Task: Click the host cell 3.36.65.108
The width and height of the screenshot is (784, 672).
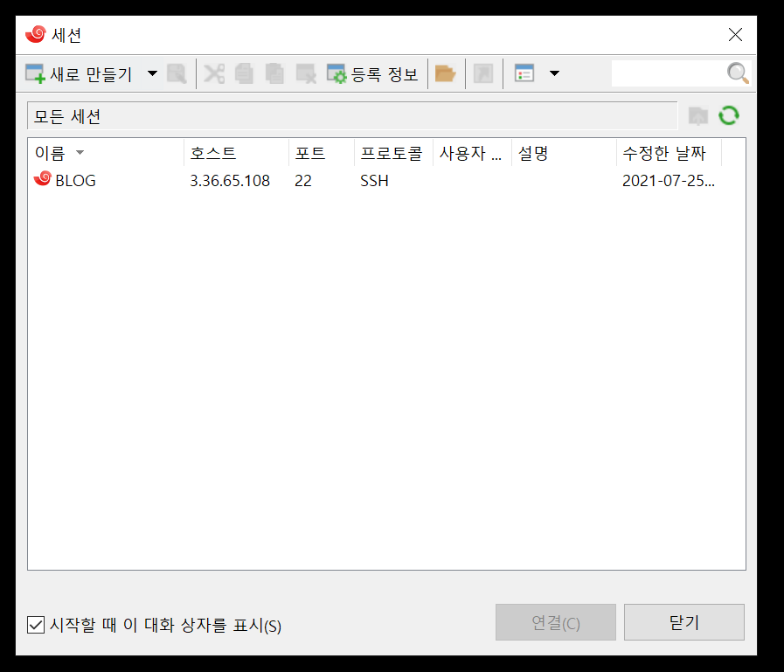Action: (230, 181)
